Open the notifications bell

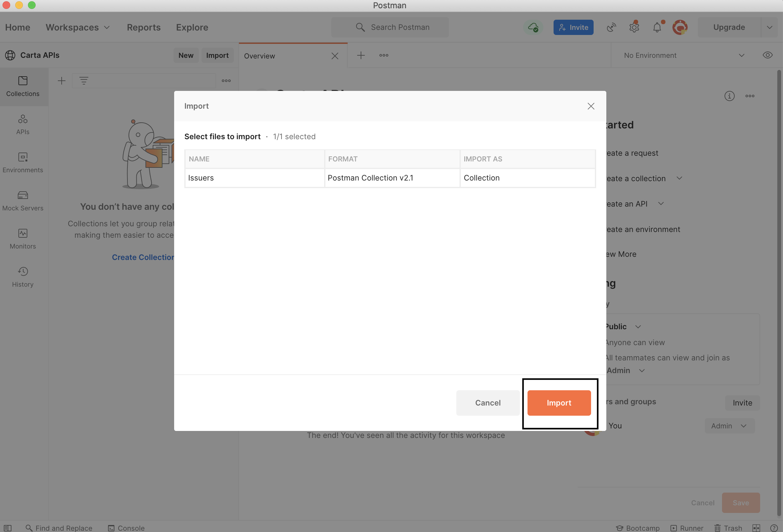tap(657, 27)
